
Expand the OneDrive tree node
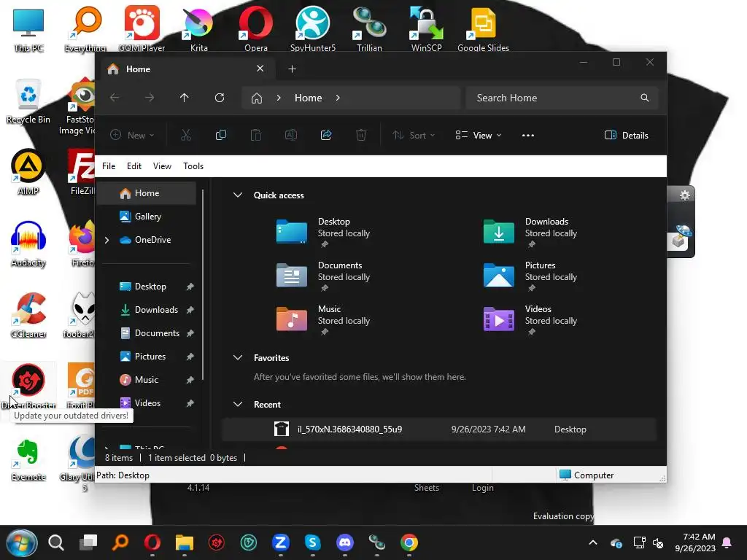107,240
